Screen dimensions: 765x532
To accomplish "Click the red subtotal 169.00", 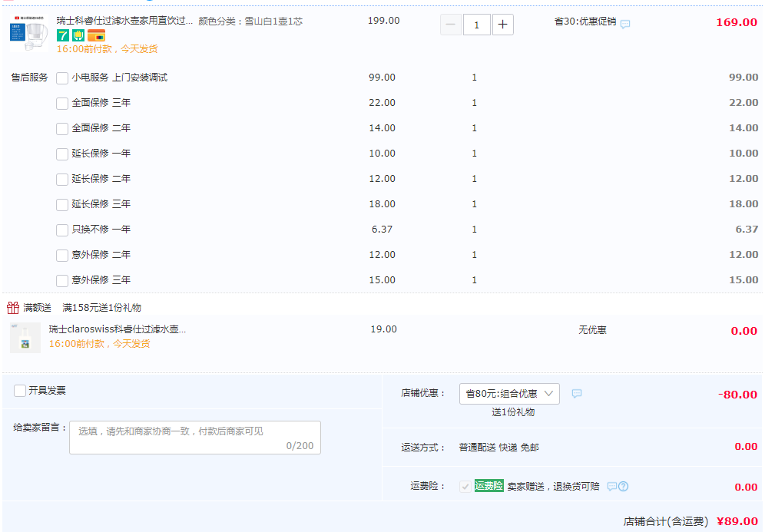I will tap(737, 22).
